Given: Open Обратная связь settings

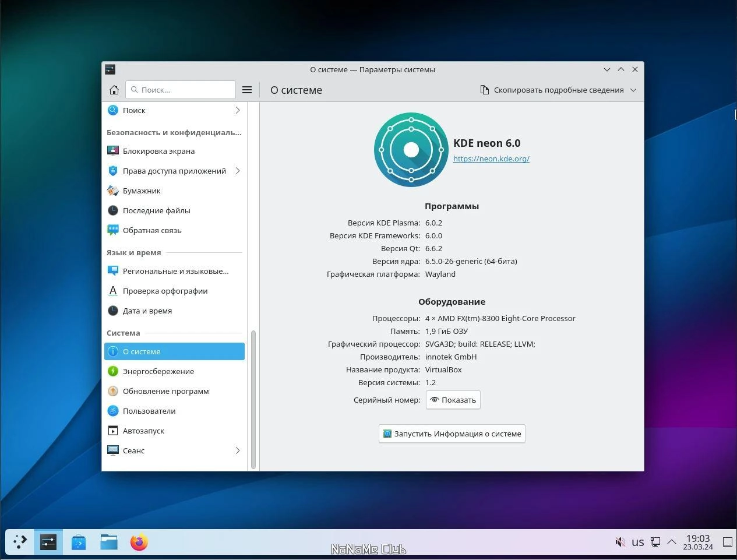Looking at the screenshot, I should [174, 230].
